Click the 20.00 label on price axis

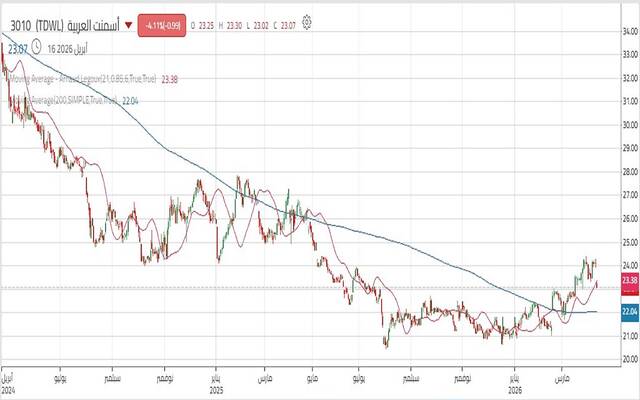click(630, 359)
